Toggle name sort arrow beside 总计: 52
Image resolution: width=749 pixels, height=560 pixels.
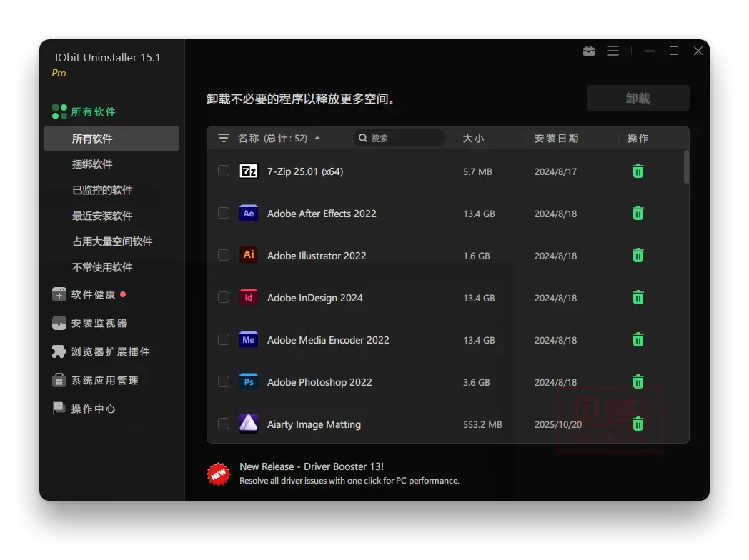pyautogui.click(x=317, y=138)
